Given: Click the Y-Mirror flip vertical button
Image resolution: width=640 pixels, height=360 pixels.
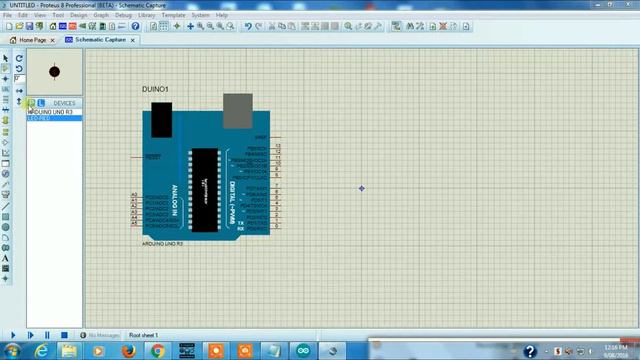Looking at the screenshot, I should click(19, 101).
